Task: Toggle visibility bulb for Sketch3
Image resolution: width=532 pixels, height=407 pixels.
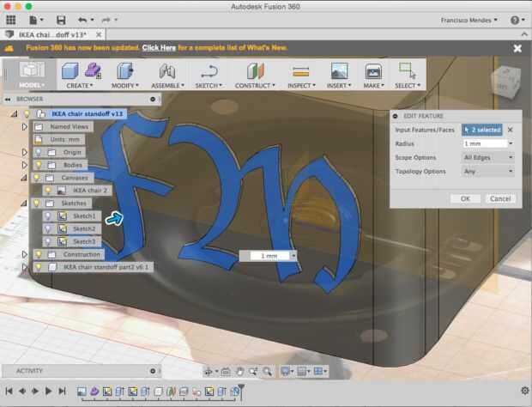Action: [48, 241]
